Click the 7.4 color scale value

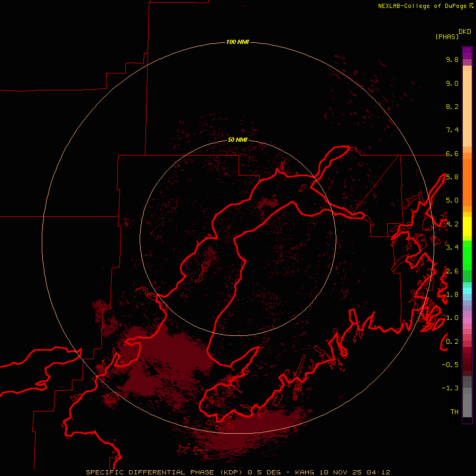coord(452,130)
